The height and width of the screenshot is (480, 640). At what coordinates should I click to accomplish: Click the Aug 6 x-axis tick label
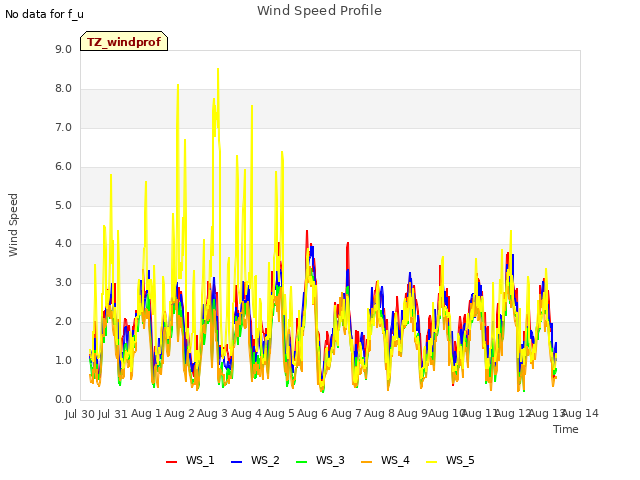pyautogui.click(x=312, y=413)
